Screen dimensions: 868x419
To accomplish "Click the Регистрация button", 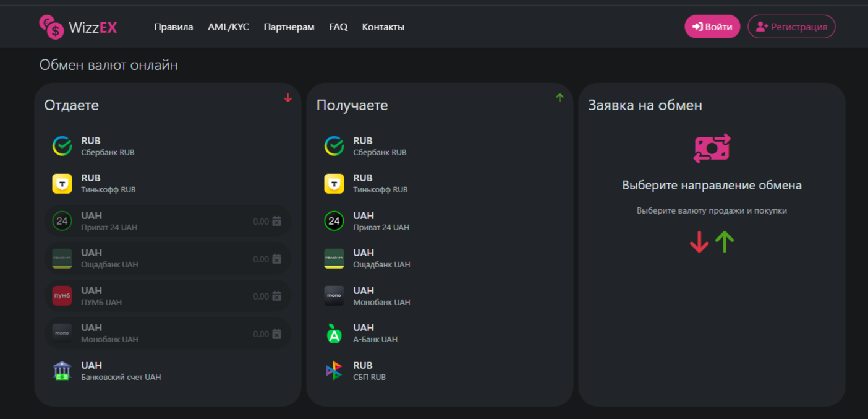I will 791,27.
